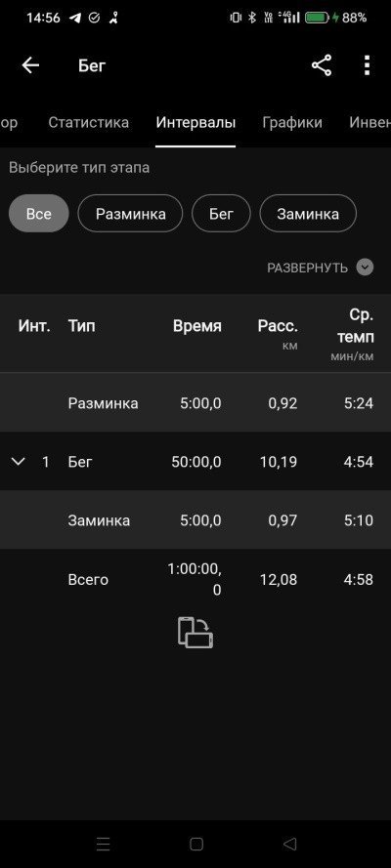The image size is (391, 868).
Task: Select the Бег filter chip
Action: 221,213
